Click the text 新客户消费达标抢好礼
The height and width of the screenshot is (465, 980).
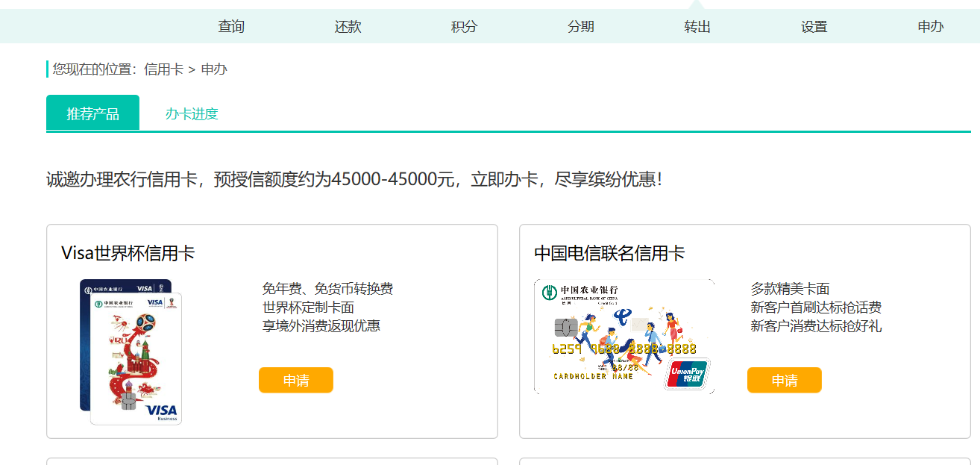[x=816, y=326]
